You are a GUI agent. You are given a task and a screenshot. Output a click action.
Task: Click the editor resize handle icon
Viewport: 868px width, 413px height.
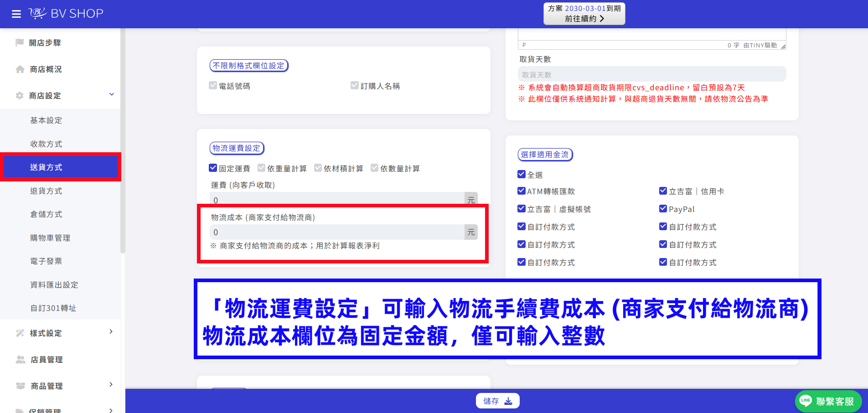pos(783,46)
